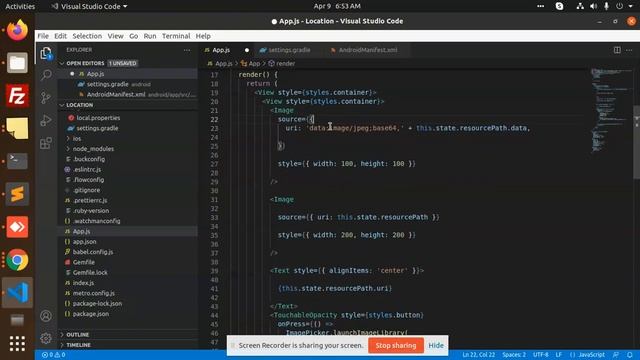Click the editor vertical scrollbar

pos(636,142)
